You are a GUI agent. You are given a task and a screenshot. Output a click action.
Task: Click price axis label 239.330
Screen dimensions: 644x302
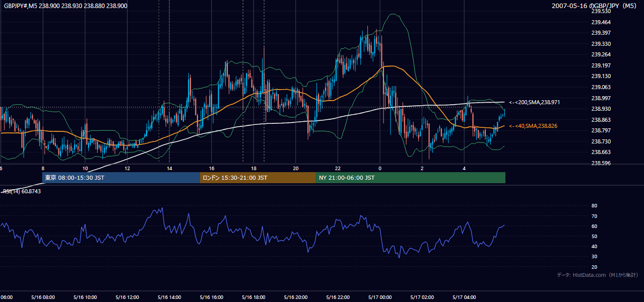601,44
